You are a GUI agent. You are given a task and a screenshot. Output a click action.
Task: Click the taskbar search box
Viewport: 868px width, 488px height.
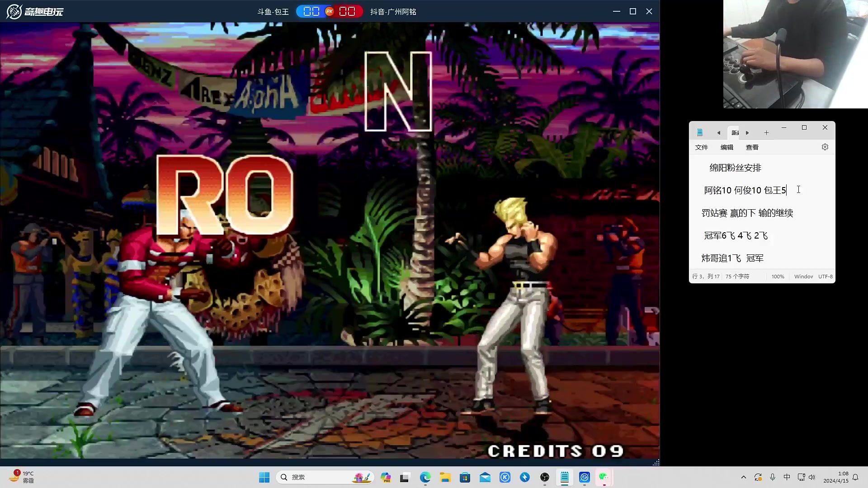pos(325,477)
